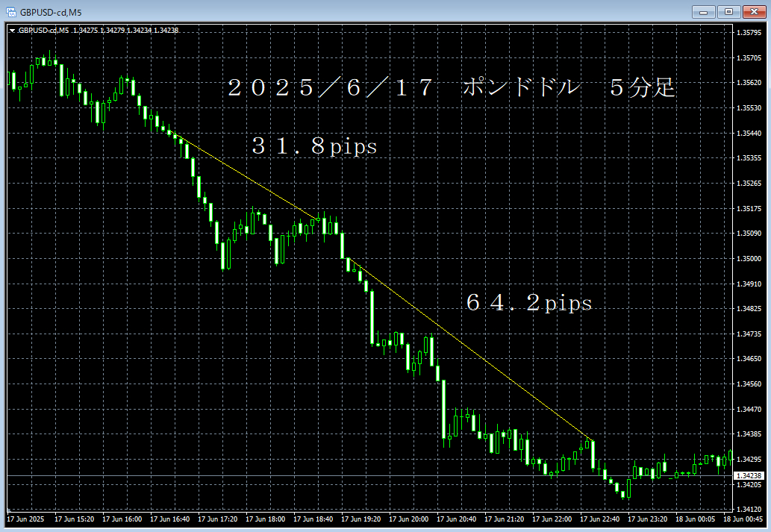Image resolution: width=771 pixels, height=532 pixels.
Task: Minimize the GBPUSD-cd,M5 chart window
Action: (x=703, y=12)
